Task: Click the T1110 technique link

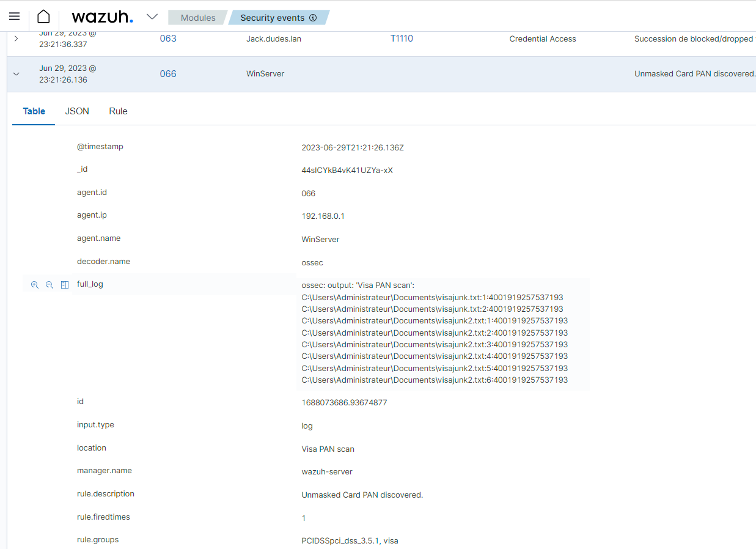Action: [402, 39]
